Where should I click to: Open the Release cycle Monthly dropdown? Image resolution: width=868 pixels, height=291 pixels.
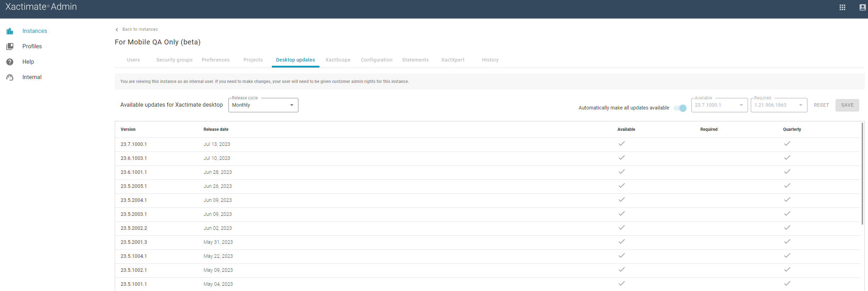point(263,105)
